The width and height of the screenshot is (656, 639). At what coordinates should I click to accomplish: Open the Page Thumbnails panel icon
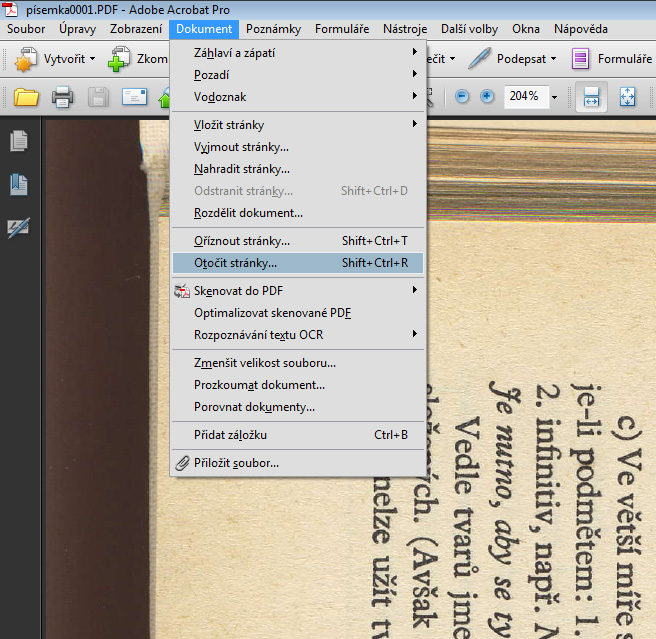point(18,142)
